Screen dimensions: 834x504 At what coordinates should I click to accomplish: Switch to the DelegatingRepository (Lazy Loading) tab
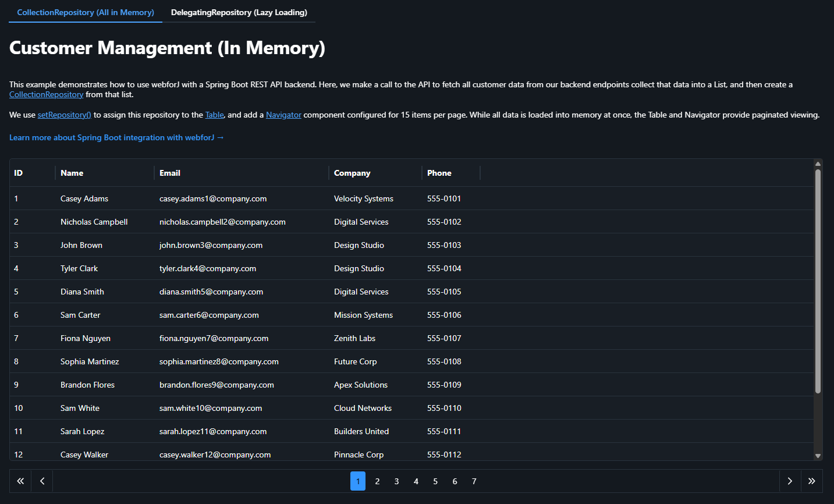(239, 12)
